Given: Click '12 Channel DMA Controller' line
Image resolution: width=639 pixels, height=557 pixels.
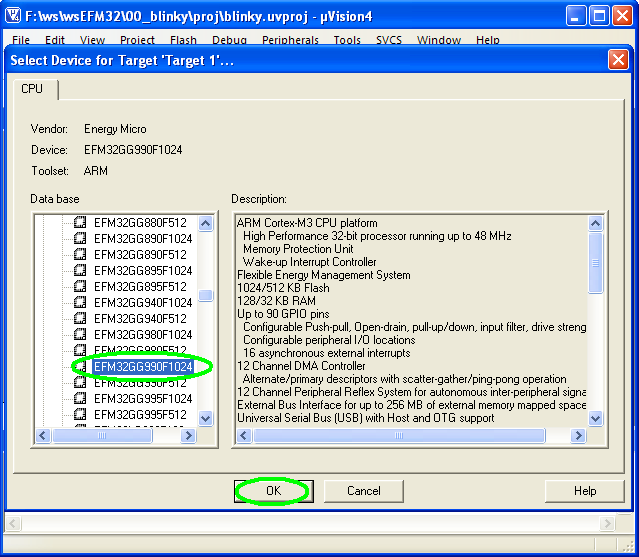Looking at the screenshot, I should [301, 365].
